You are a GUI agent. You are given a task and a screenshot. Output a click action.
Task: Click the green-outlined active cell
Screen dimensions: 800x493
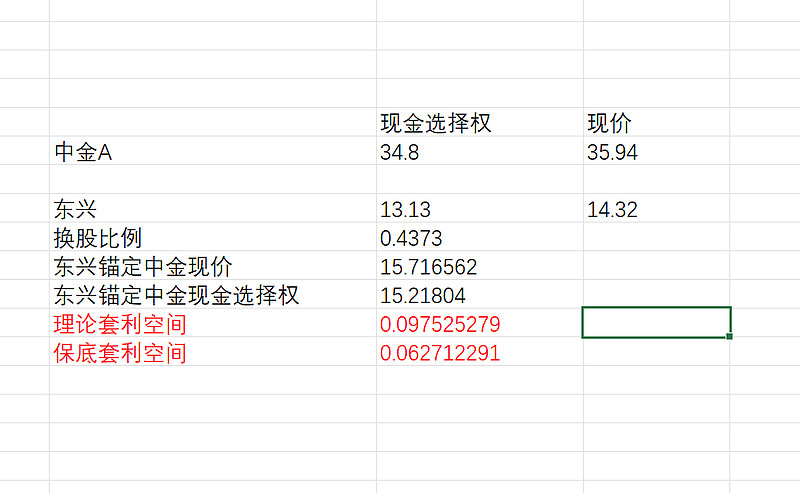tap(657, 322)
